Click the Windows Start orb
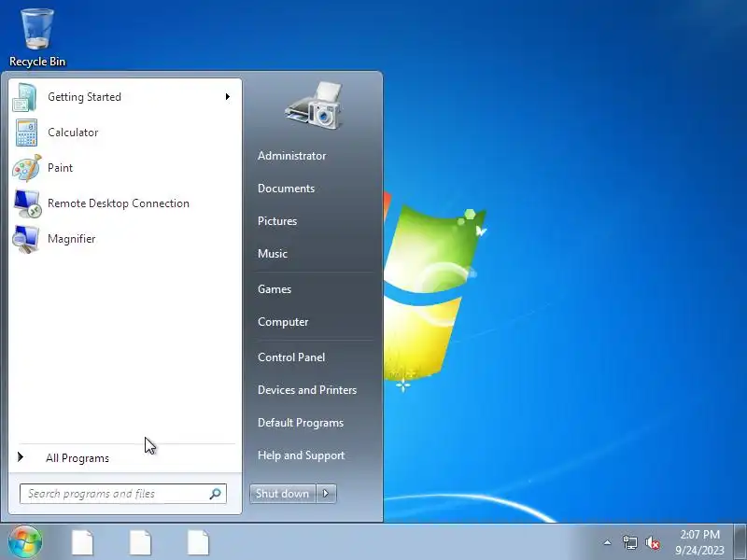This screenshot has width=747, height=560. (x=25, y=541)
